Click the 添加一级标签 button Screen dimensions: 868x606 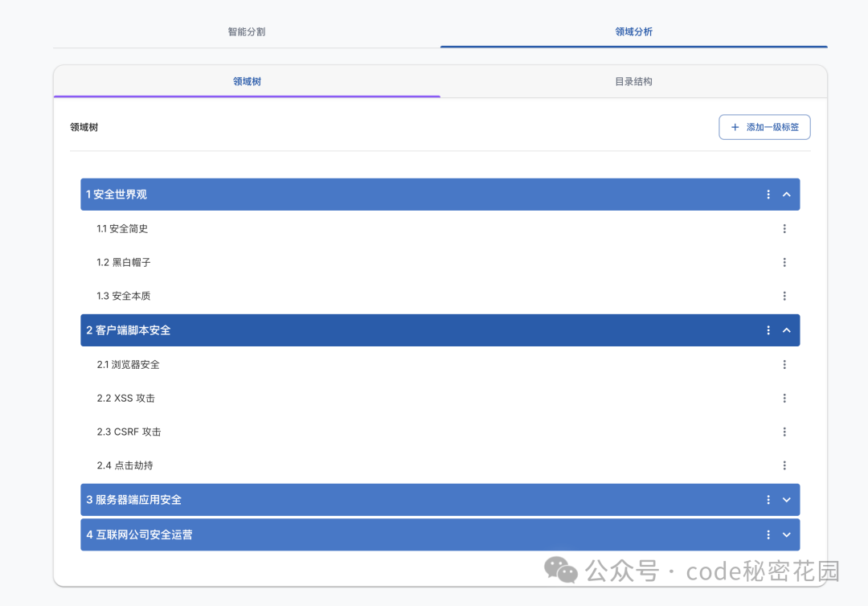[764, 127]
